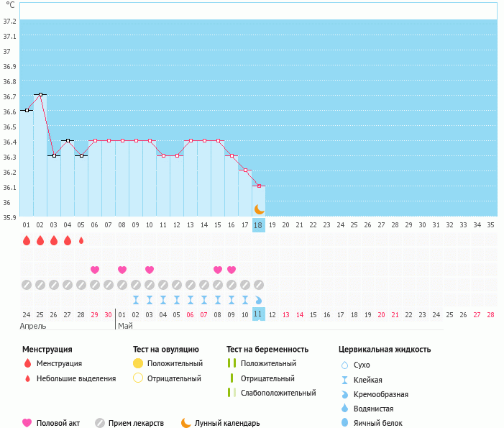Click the 'Цервикальная жидкость' legend heading
The width and height of the screenshot is (504, 428).
pyautogui.click(x=385, y=350)
